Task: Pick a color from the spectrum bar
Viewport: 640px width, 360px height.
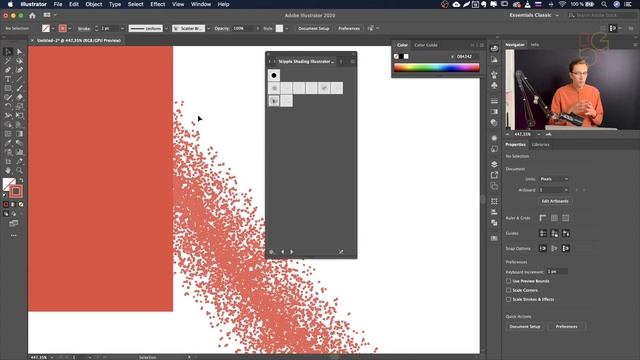Action: [x=436, y=68]
